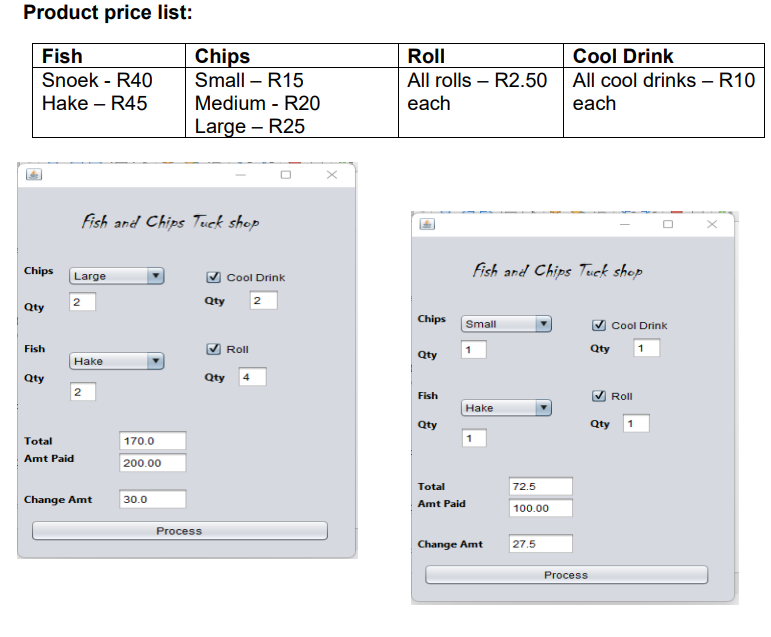The width and height of the screenshot is (771, 637).
Task: Minimize the left Tuck shop window
Action: point(240,175)
